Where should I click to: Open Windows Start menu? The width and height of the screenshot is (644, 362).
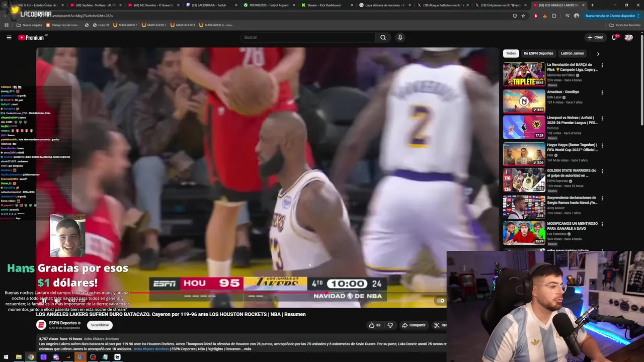7,357
